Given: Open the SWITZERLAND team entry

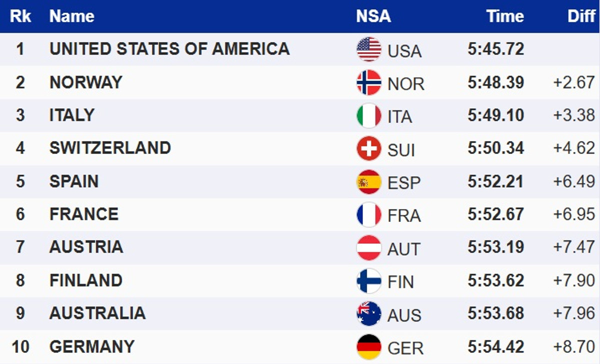Looking at the screenshot, I should coord(110,148).
